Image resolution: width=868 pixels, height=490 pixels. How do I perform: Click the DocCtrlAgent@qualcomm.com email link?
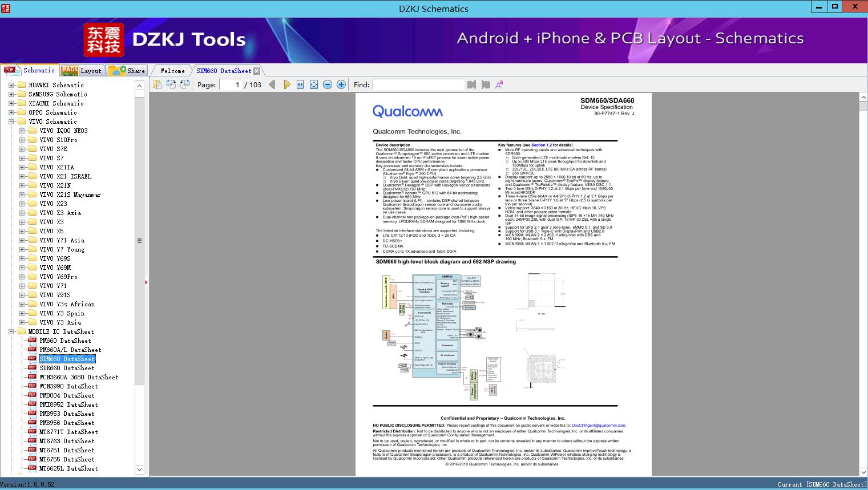coord(599,426)
